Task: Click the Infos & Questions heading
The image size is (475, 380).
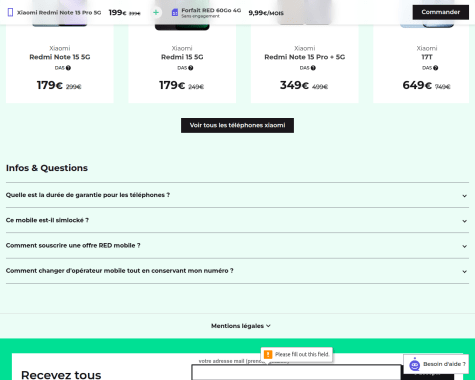Action: pos(47,168)
